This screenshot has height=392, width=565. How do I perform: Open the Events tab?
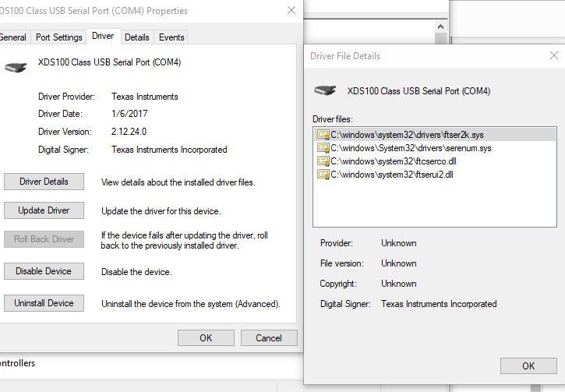(x=171, y=37)
